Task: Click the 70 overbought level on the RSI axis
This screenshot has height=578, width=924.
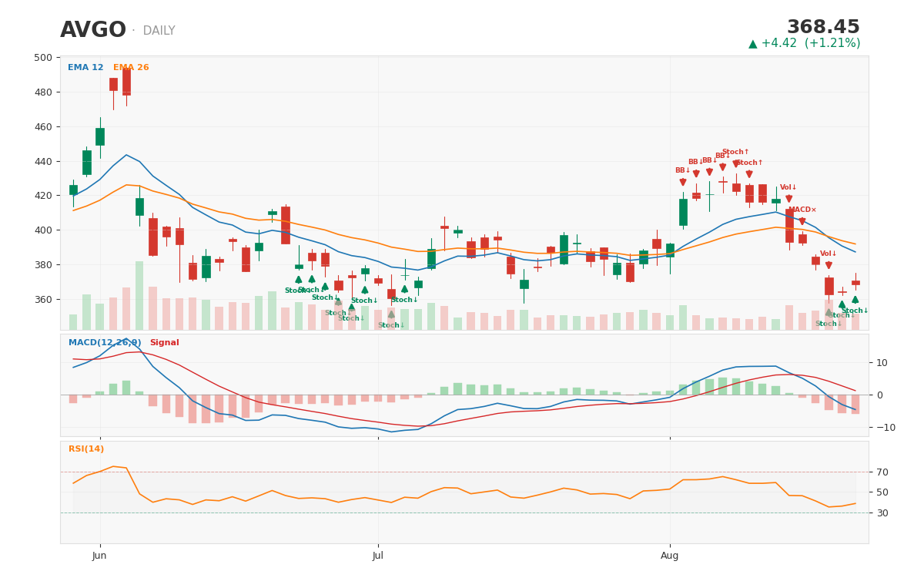Action: click(882, 472)
